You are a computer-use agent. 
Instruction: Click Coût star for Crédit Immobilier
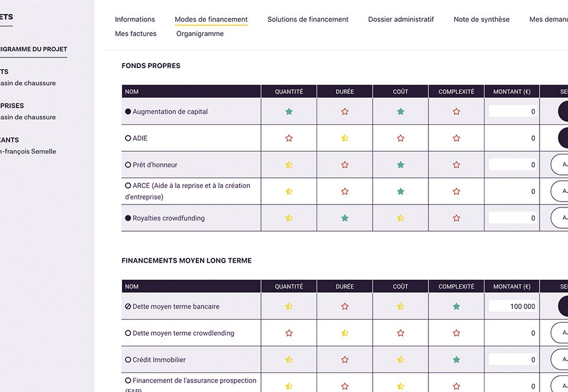tap(401, 360)
